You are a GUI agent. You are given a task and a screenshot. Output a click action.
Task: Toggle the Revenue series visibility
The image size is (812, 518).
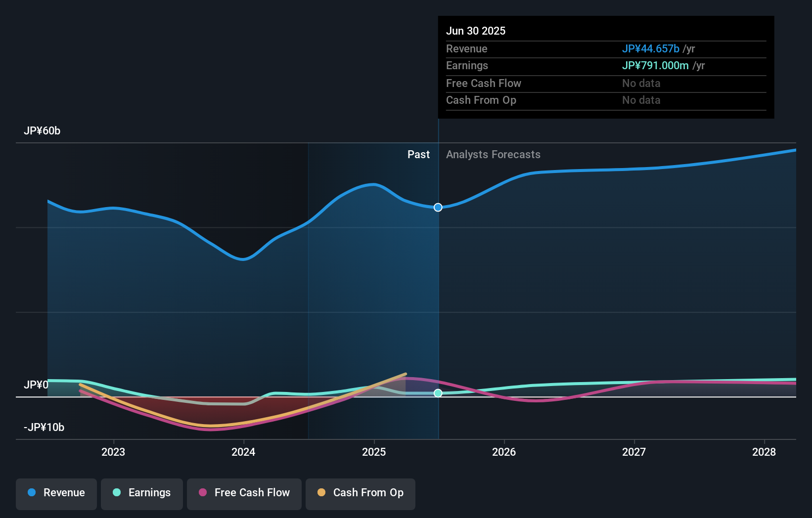(56, 493)
